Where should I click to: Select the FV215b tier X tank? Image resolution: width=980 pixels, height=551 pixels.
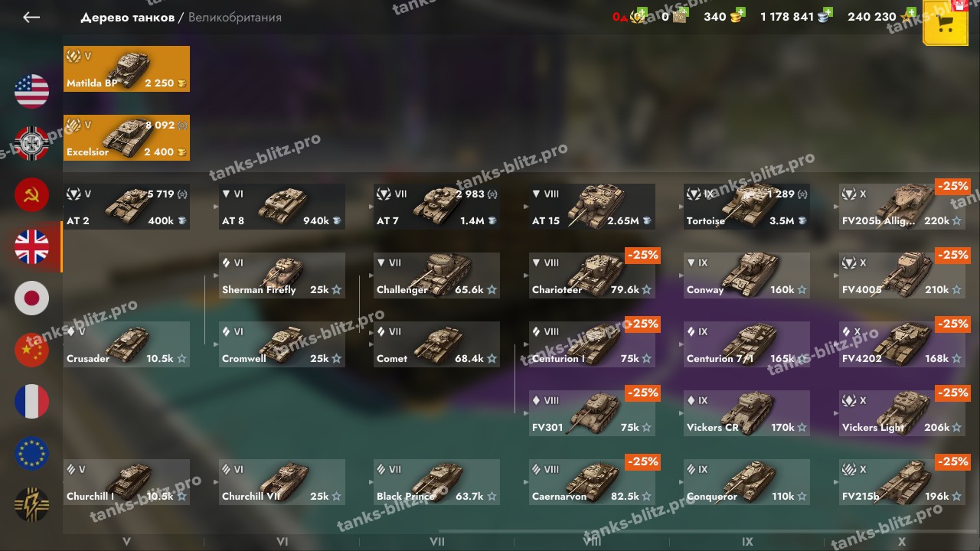point(902,482)
